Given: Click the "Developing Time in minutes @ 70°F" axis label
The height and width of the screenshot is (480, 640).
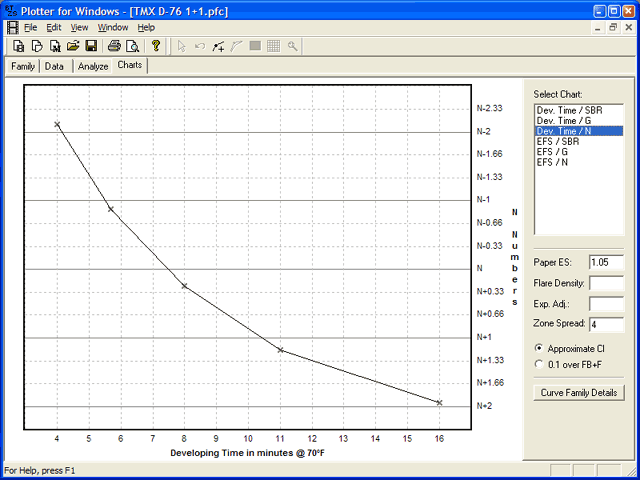Looking at the screenshot, I should [247, 453].
